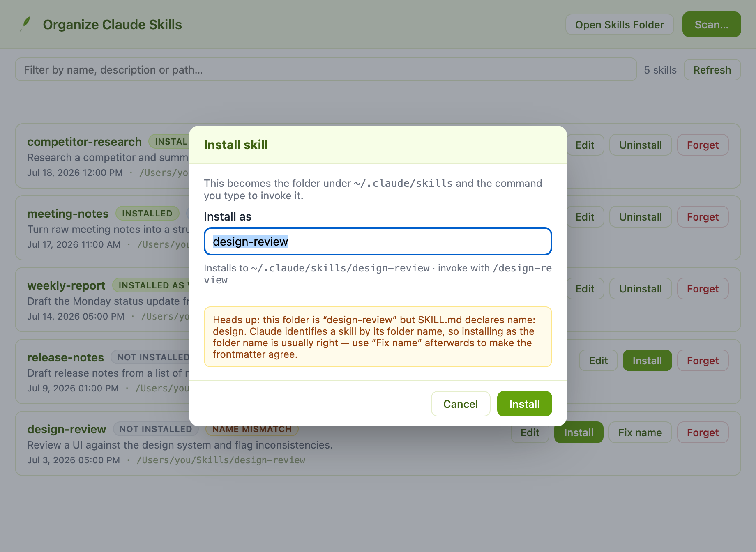This screenshot has width=756, height=552.
Task: Install the design-review skill from its row
Action: 579,433
